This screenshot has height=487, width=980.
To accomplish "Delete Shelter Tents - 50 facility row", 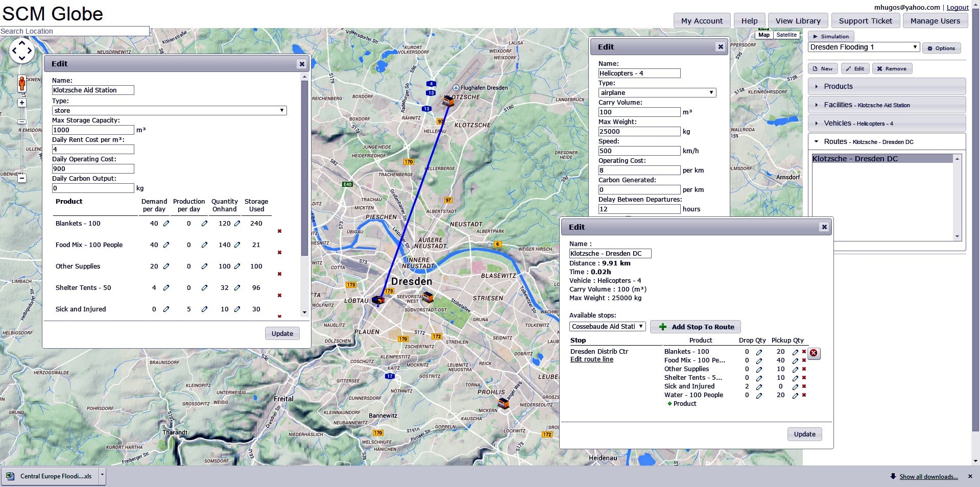I will (x=279, y=296).
